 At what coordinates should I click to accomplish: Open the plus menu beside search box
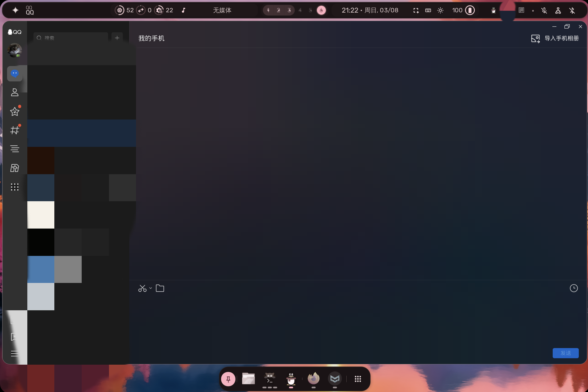point(117,38)
